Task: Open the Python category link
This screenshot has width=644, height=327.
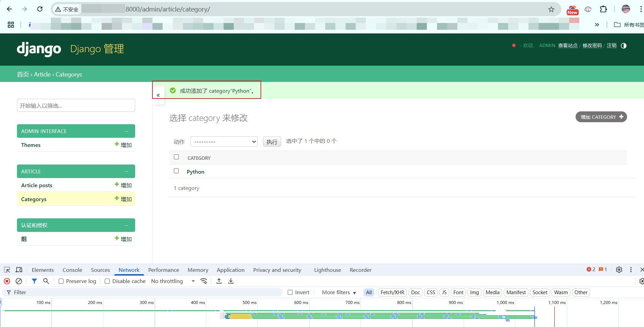Action: coord(195,172)
